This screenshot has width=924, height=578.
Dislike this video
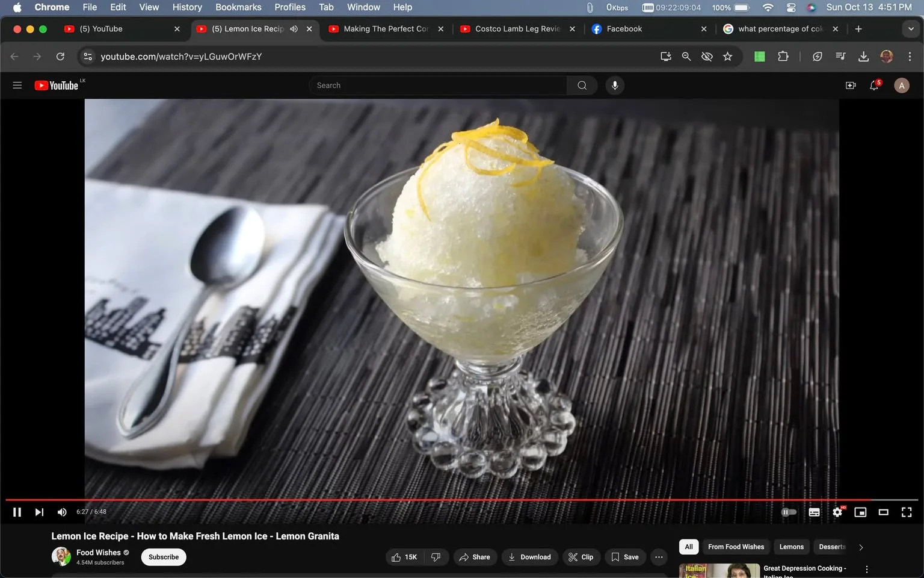(x=436, y=557)
